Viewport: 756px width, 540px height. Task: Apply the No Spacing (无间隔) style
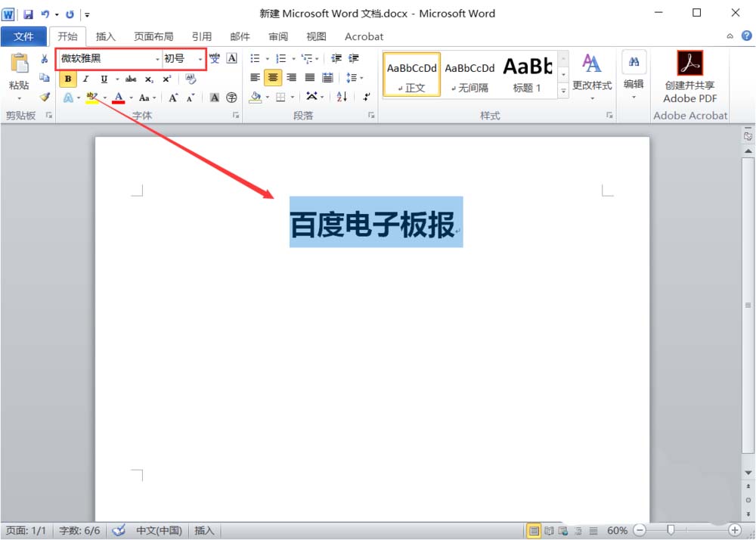(x=470, y=74)
